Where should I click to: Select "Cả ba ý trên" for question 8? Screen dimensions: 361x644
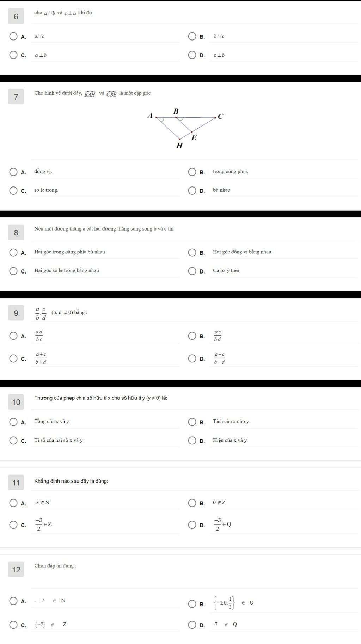pyautogui.click(x=192, y=271)
